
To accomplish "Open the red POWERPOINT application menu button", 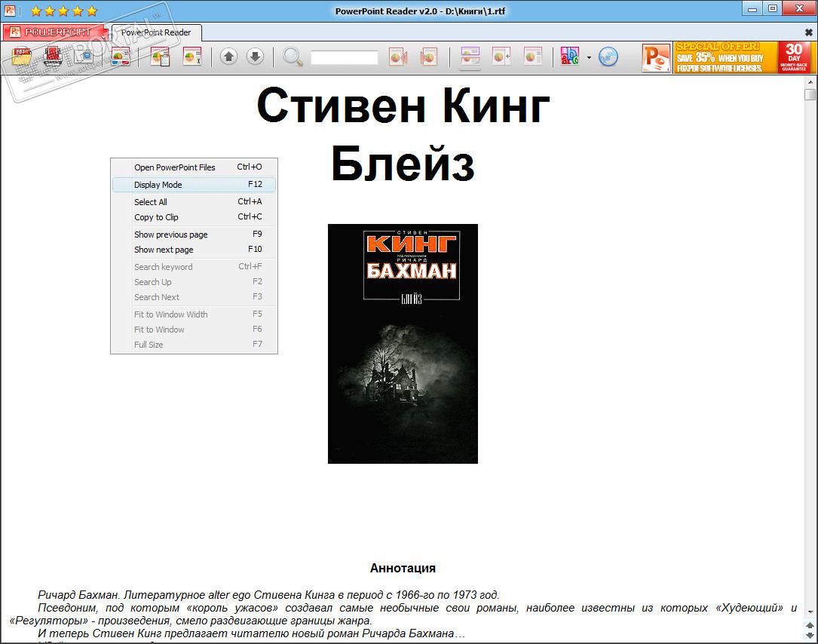I will (x=56, y=32).
